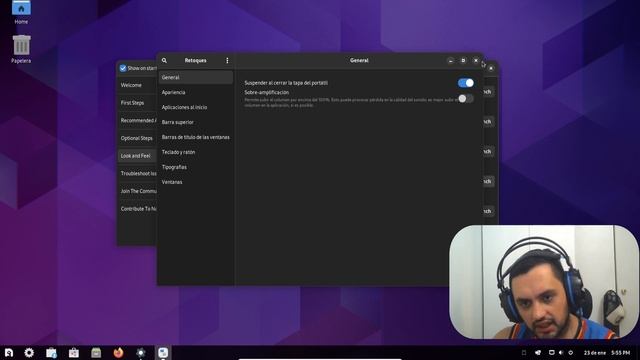The image size is (640, 360).
Task: Uncheck Show on startup in welcome window
Action: (123, 68)
